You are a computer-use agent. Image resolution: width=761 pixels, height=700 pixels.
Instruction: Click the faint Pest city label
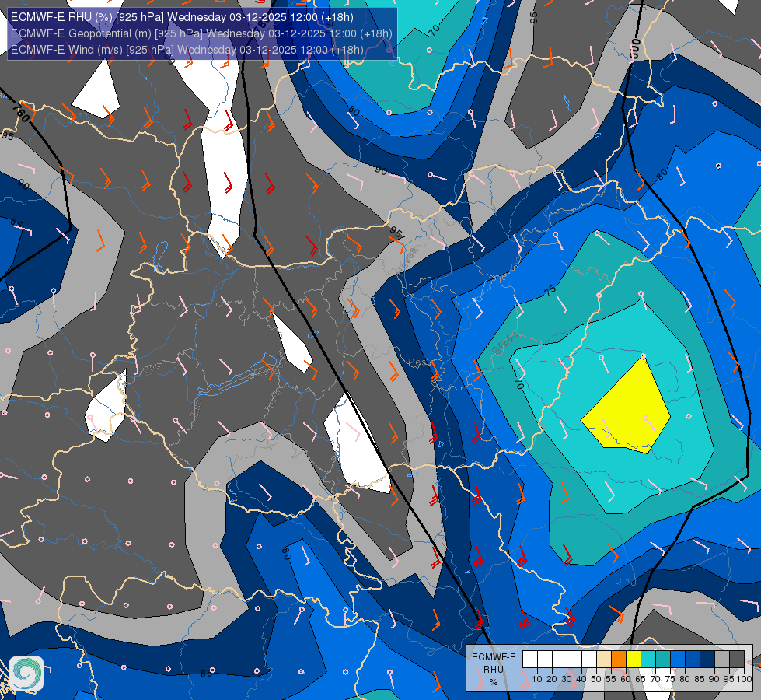click(x=418, y=362)
